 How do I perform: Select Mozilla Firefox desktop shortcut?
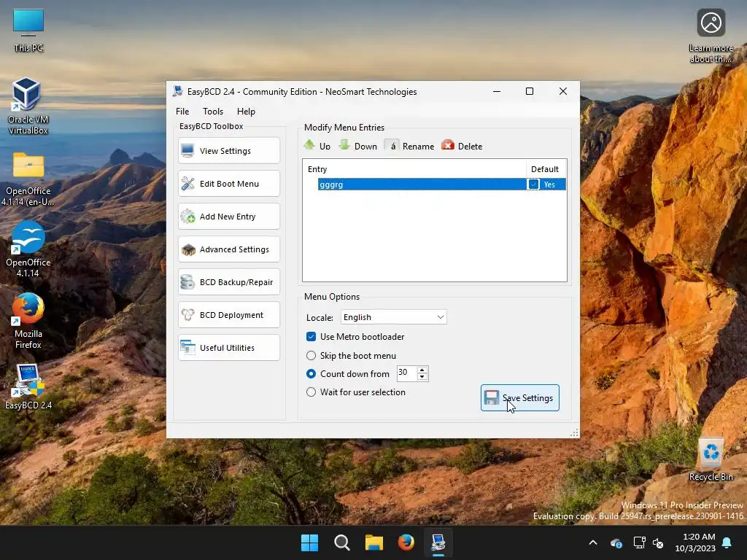coord(28,321)
